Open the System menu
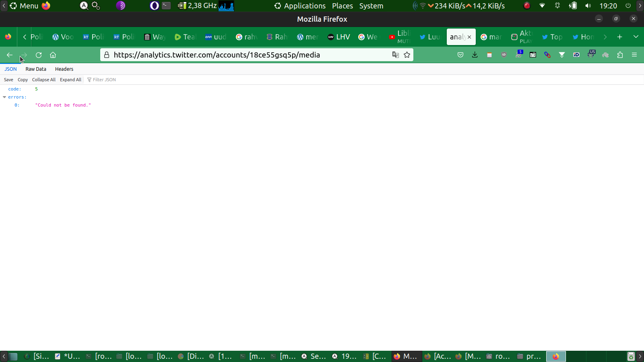This screenshot has width=644, height=362. [371, 6]
